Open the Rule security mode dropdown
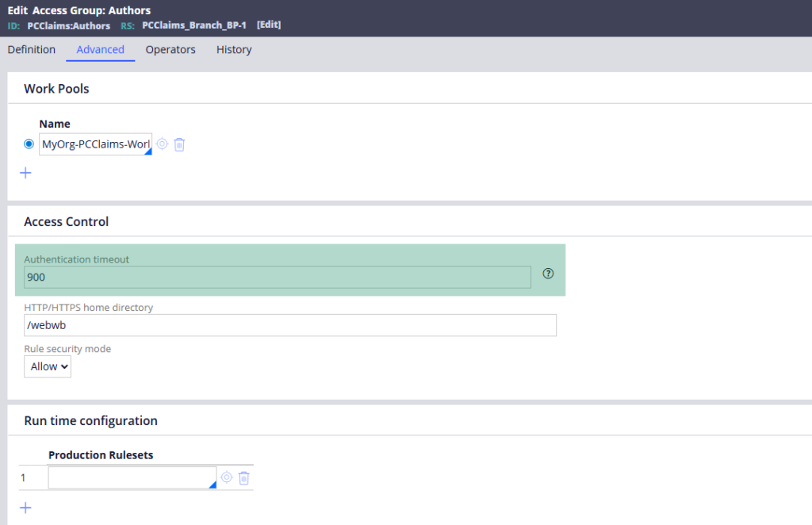 48,366
